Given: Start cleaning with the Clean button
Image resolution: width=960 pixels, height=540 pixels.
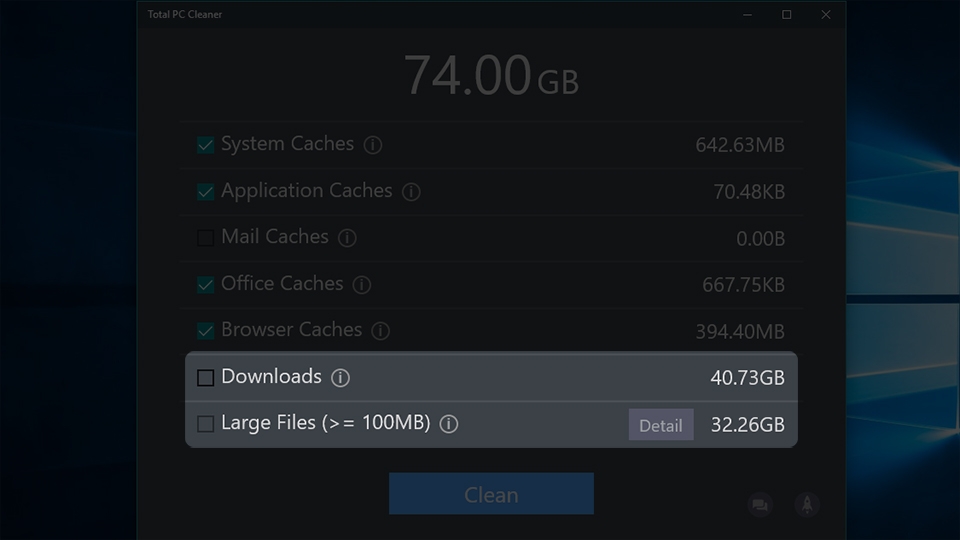Looking at the screenshot, I should (491, 493).
